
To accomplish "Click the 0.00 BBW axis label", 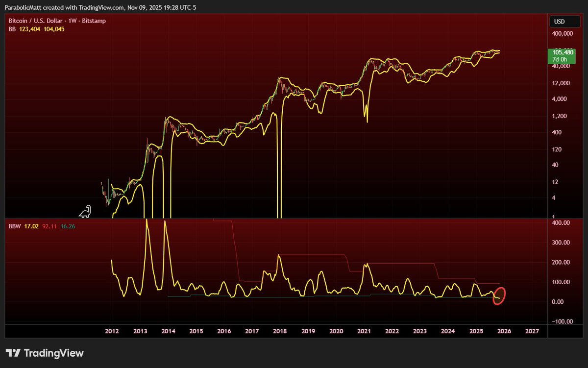I will [558, 302].
